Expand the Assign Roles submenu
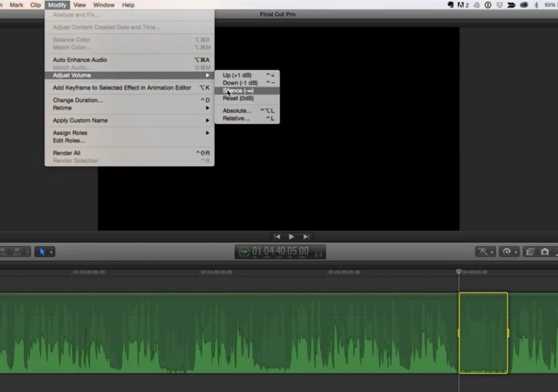The image size is (558, 392). (x=130, y=133)
